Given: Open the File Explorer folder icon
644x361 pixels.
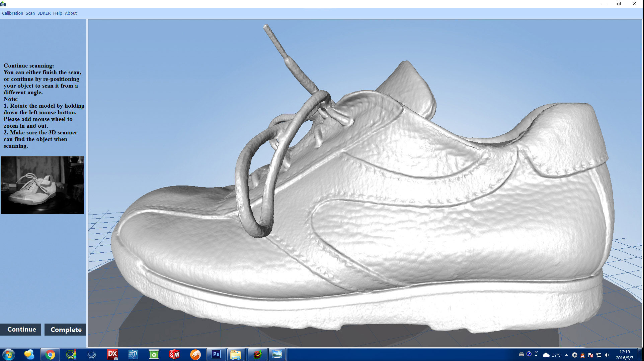Looking at the screenshot, I should click(236, 355).
